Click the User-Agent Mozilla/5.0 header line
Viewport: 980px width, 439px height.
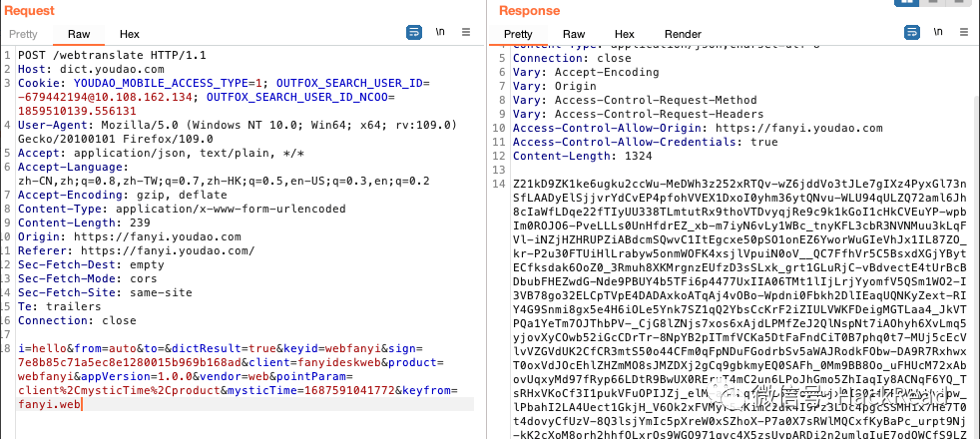tap(237, 125)
